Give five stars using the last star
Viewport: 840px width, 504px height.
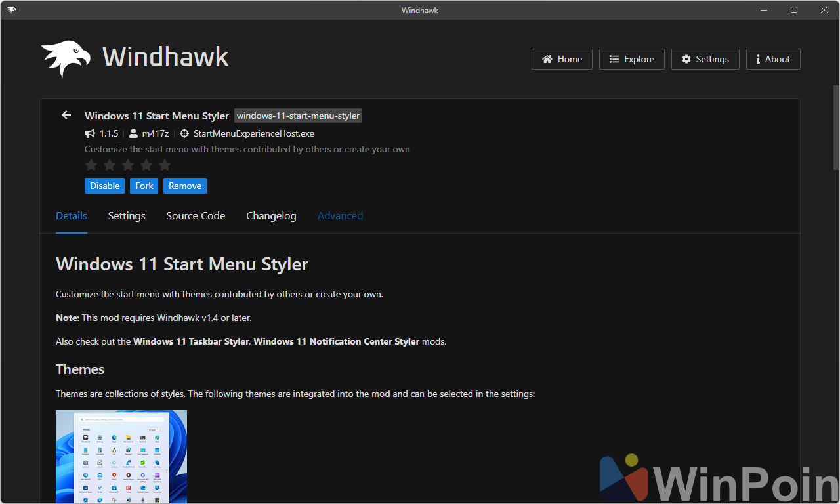coord(165,165)
